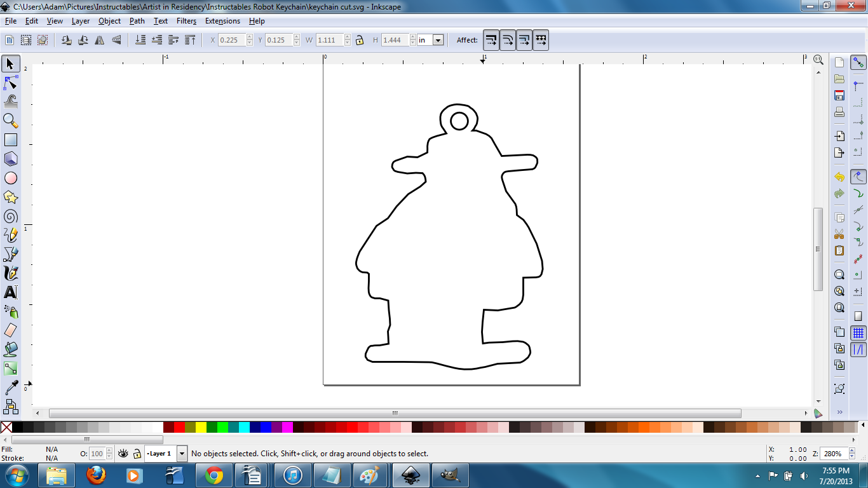The height and width of the screenshot is (488, 868).
Task: Click opacity O spinner arrows
Action: (x=109, y=454)
